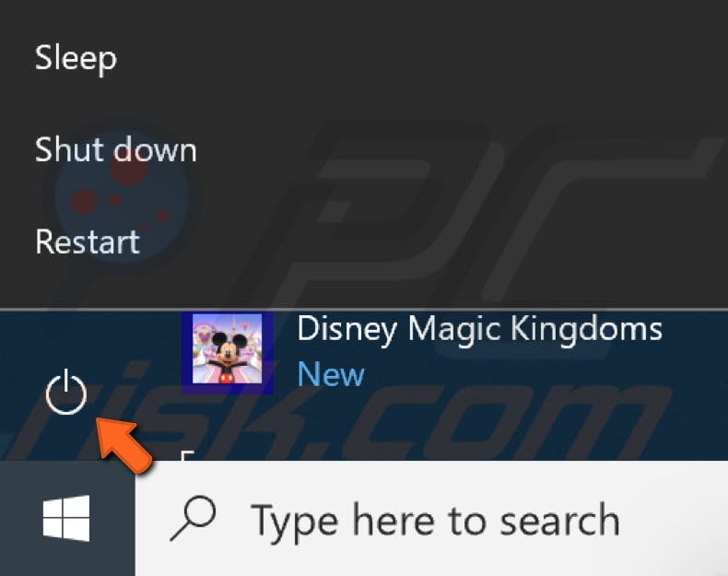728x576 pixels.
Task: Close the power menu via Power button
Action: (65, 395)
